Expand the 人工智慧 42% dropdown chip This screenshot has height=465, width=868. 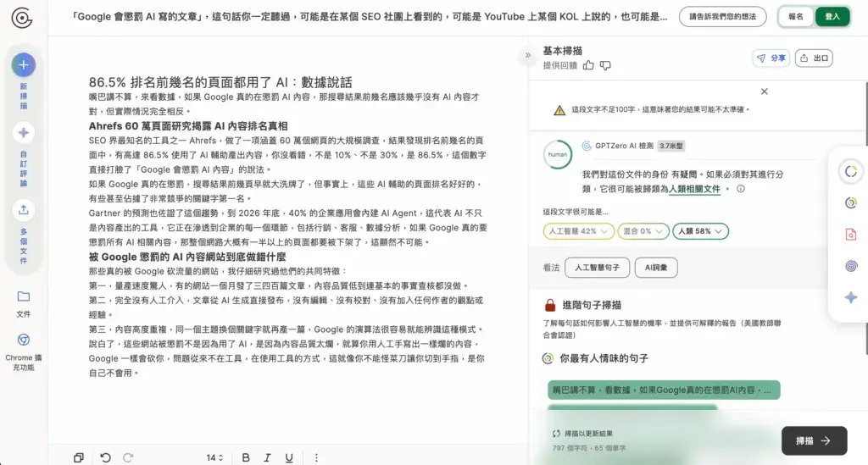coord(578,230)
